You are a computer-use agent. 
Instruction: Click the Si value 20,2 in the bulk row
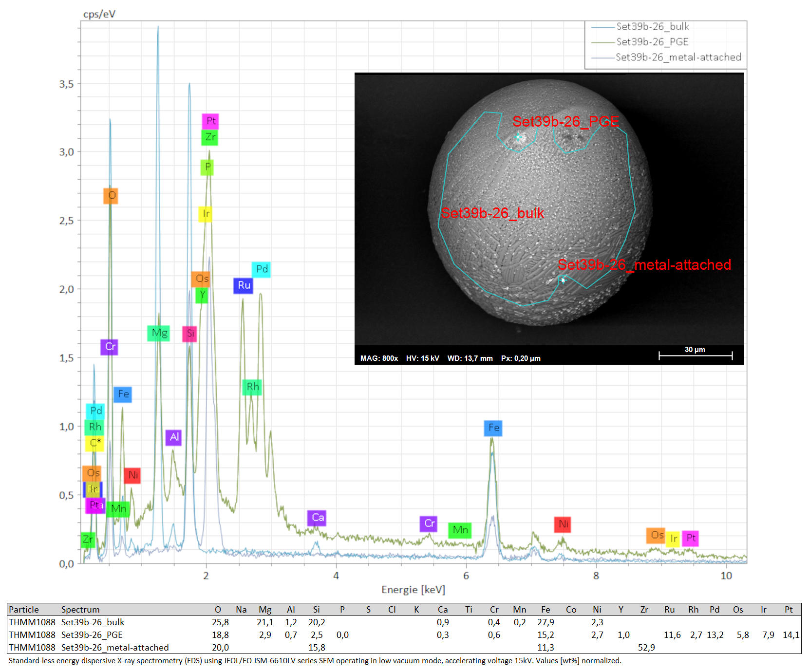(317, 622)
